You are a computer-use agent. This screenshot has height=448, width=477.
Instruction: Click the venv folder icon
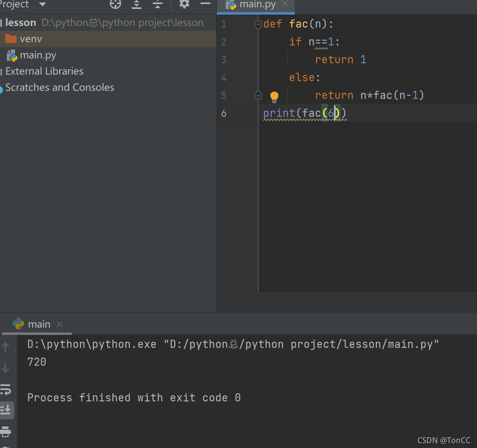11,39
